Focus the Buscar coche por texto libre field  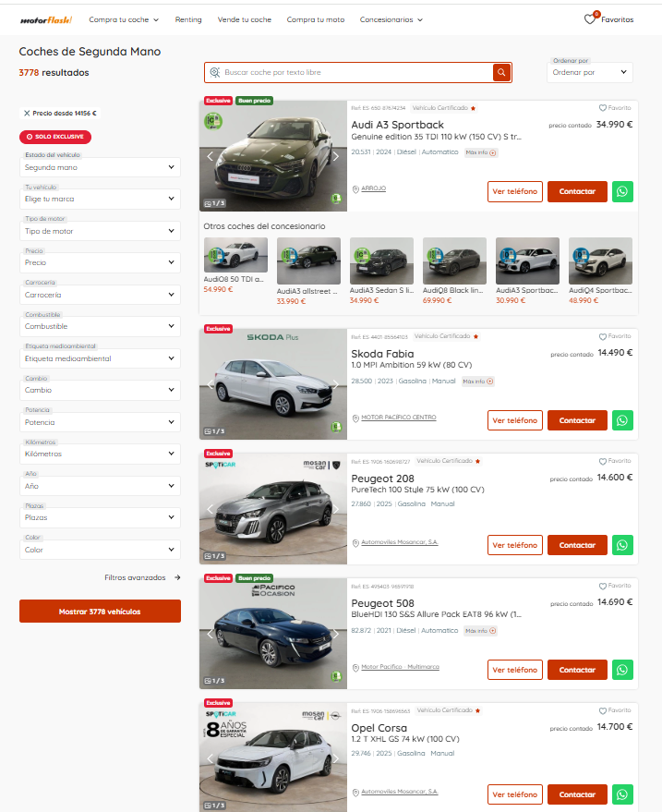pos(357,72)
